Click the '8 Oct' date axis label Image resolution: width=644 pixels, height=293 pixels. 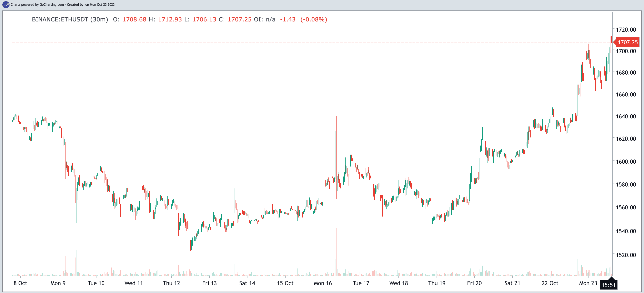[x=20, y=283]
